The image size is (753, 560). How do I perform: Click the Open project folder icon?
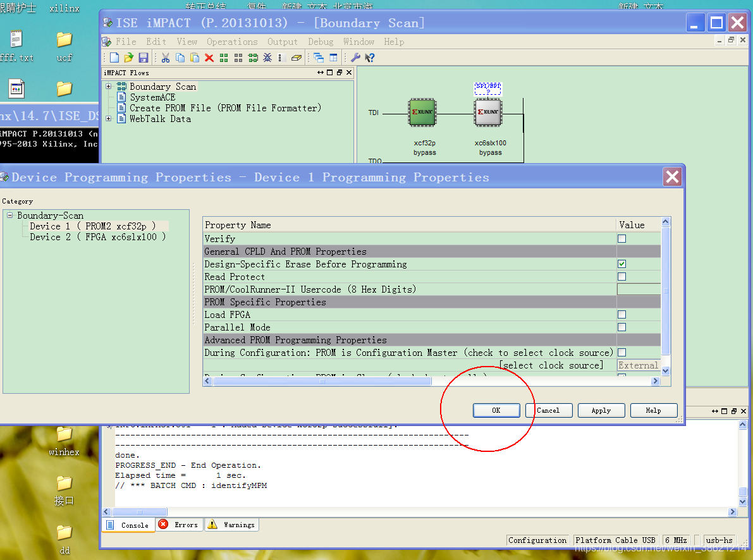[128, 58]
